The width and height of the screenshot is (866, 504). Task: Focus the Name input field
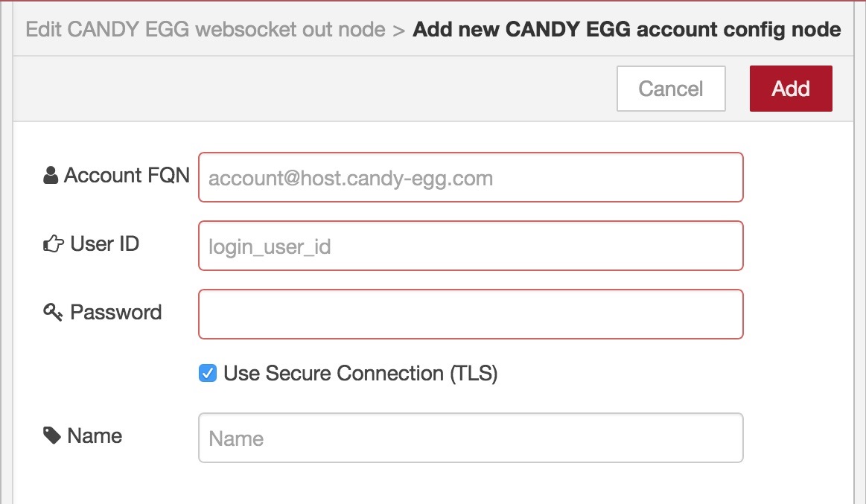471,438
